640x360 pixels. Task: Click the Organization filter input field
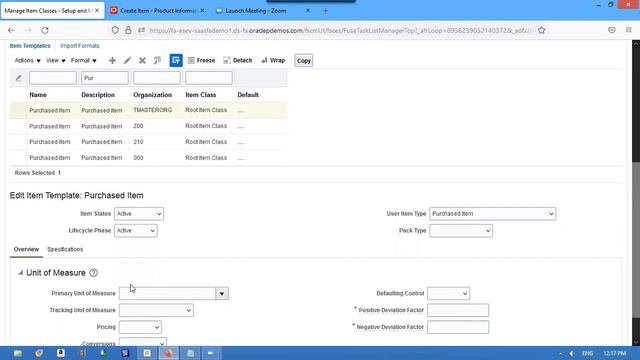[x=157, y=78]
